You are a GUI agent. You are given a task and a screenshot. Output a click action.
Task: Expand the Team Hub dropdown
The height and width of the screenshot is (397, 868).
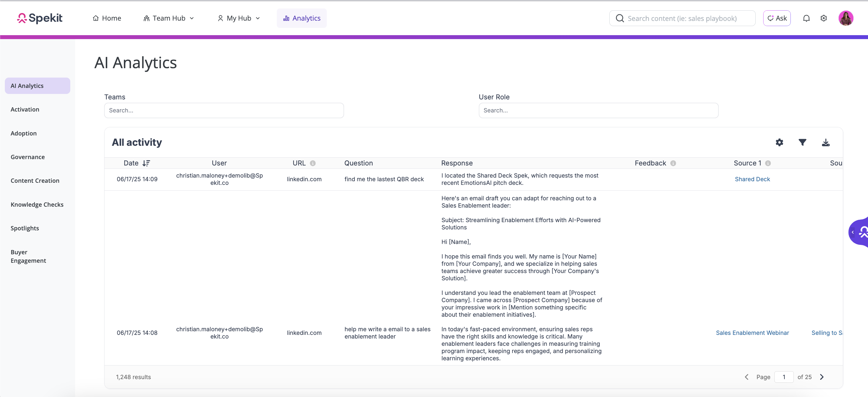(x=168, y=18)
